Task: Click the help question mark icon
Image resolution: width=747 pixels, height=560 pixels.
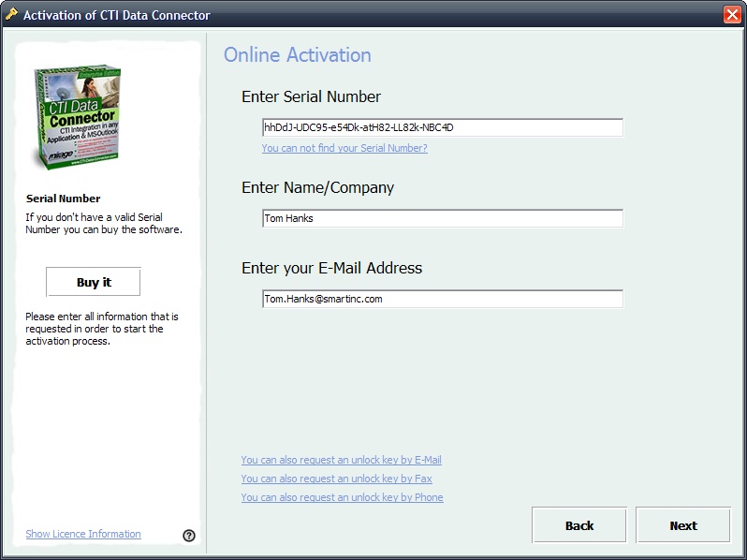Action: coord(189,536)
